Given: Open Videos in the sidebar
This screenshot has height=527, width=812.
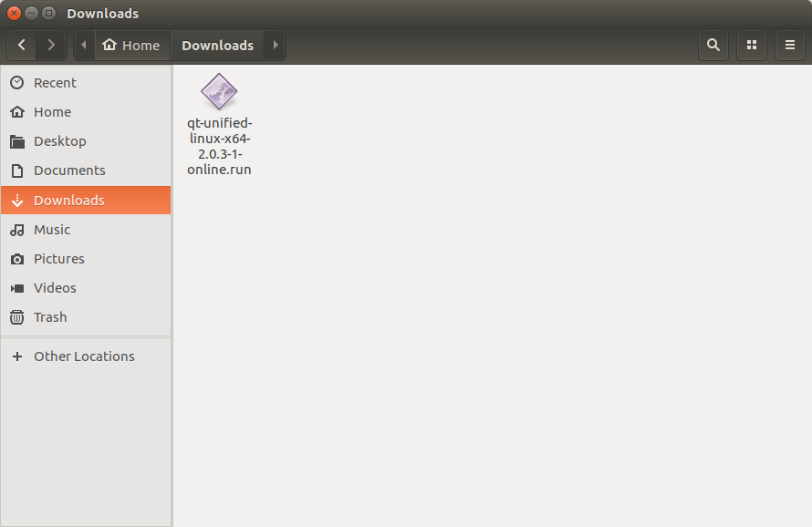Looking at the screenshot, I should (x=86, y=288).
